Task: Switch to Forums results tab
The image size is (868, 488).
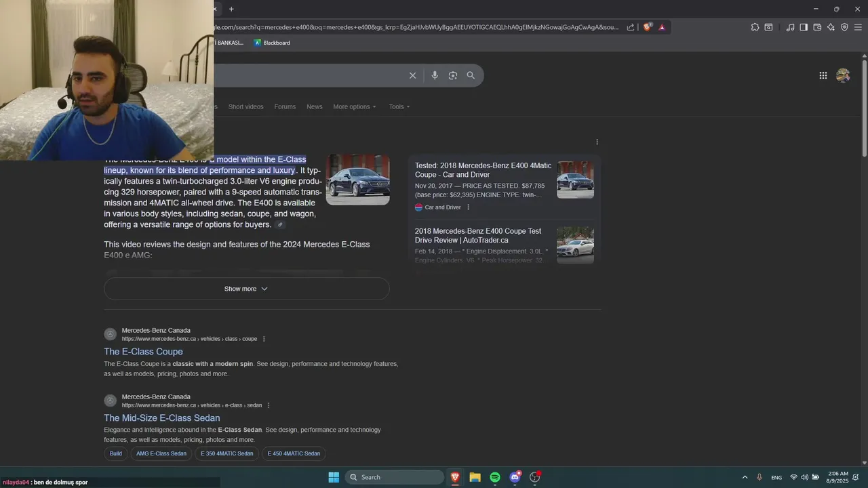Action: 285,106
